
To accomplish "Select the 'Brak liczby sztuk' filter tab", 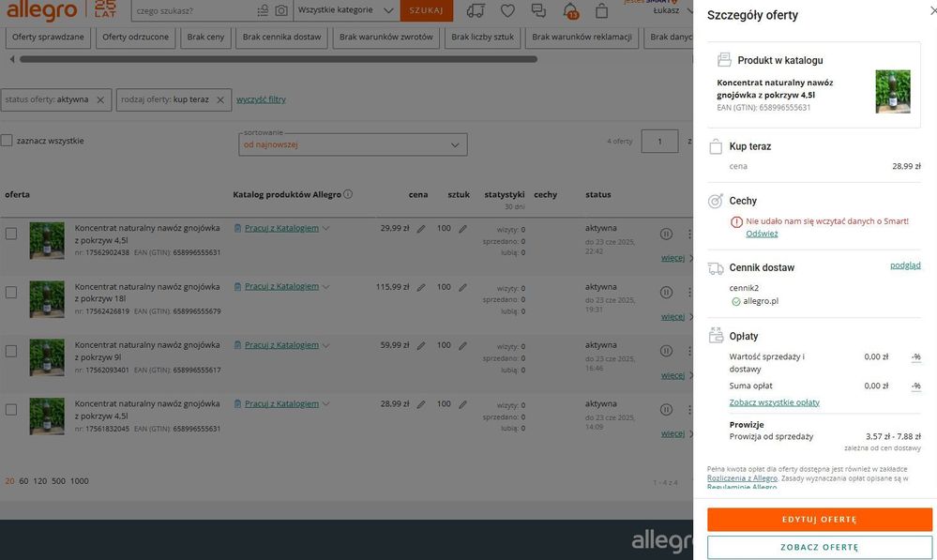I will pyautogui.click(x=482, y=38).
